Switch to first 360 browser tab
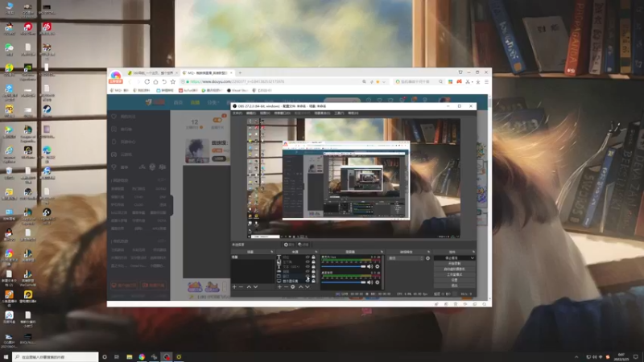This screenshot has width=644, height=362. pos(151,72)
